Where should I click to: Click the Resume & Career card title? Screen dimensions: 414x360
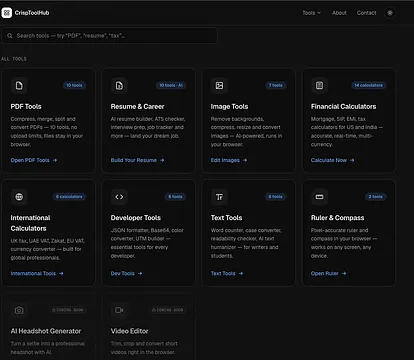[137, 106]
